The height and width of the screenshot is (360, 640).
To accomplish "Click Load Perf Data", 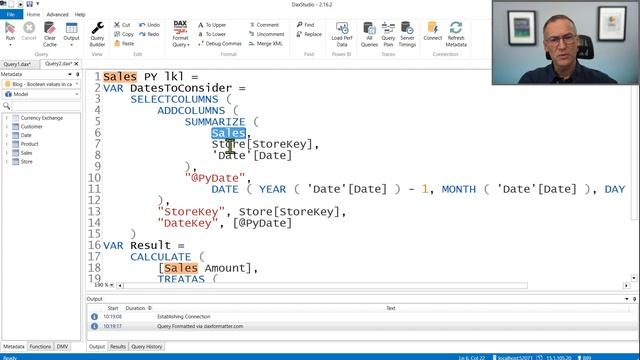I will coord(342,34).
